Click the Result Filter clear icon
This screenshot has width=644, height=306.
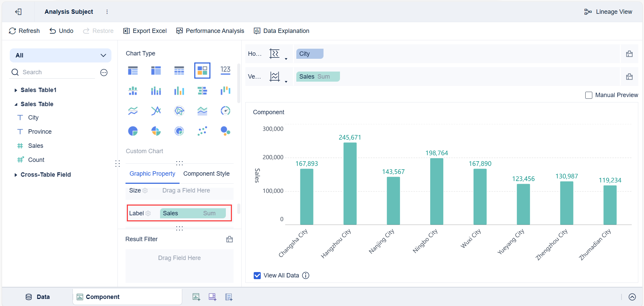point(230,239)
